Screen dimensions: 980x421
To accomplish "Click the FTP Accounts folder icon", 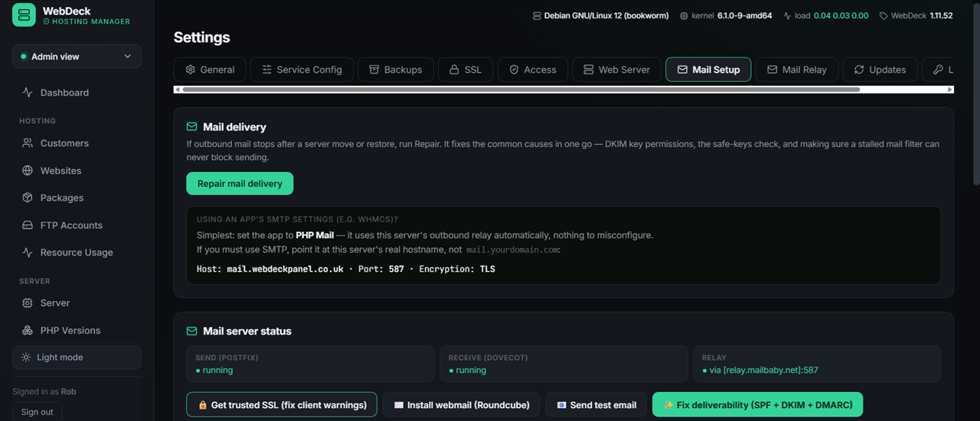I will pos(28,225).
